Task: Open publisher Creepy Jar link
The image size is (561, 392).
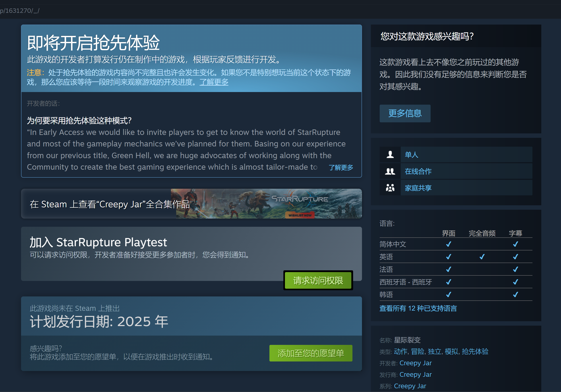Action: click(415, 375)
